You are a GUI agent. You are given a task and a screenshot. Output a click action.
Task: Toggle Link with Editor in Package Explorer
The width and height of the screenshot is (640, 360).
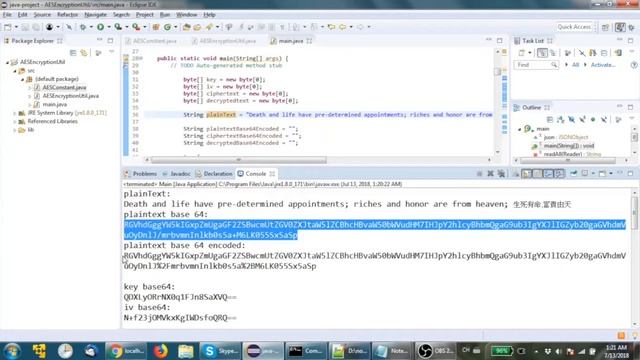(84, 53)
